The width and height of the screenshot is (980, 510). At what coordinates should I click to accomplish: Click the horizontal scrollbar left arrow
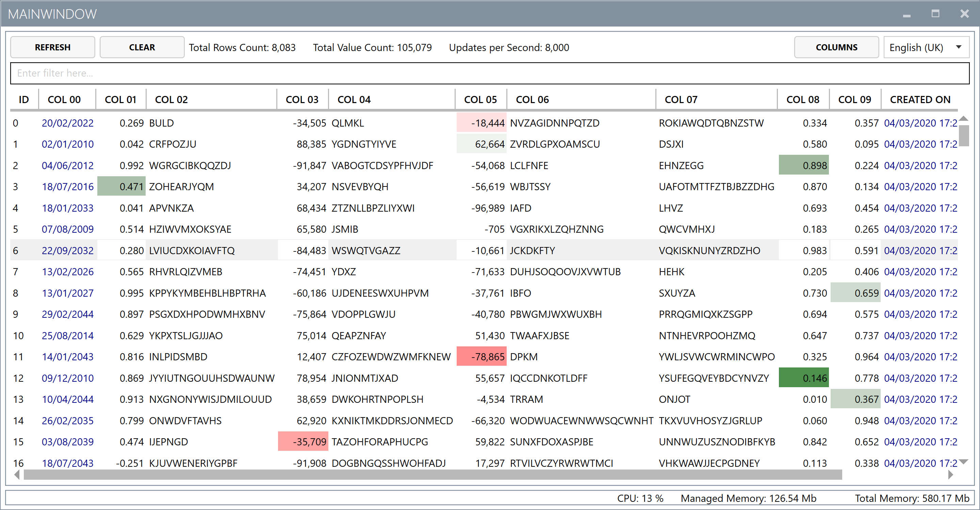[x=16, y=475]
